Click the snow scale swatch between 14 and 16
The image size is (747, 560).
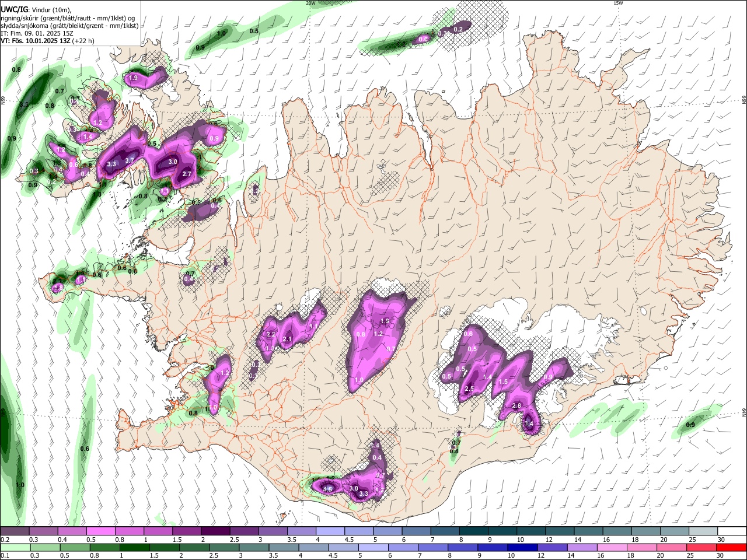[x=588, y=531]
